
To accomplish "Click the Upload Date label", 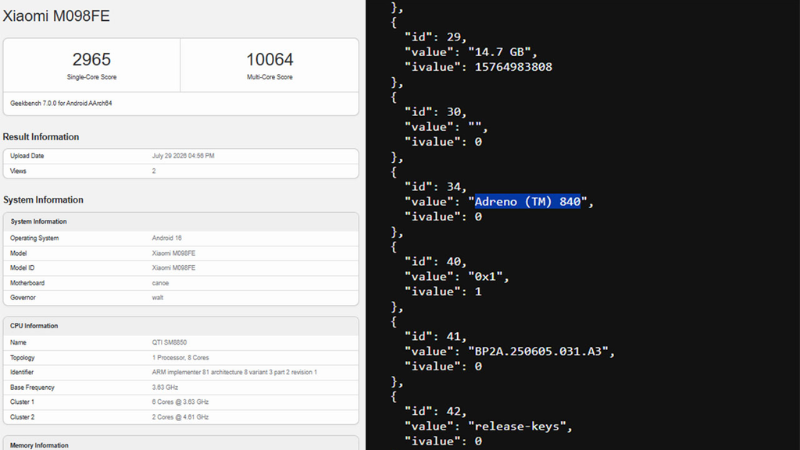I will (27, 156).
